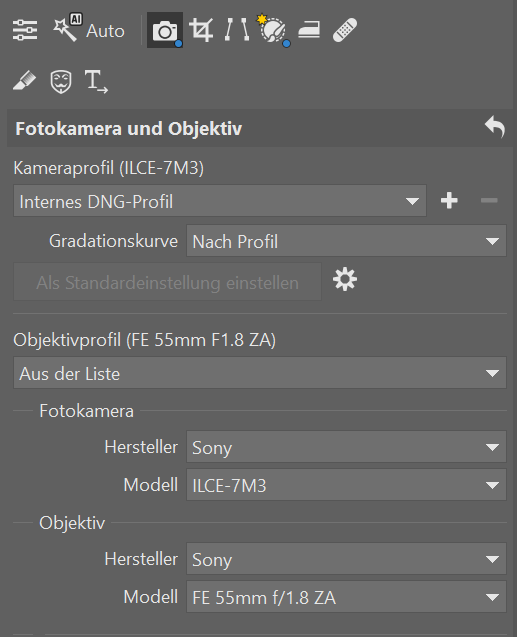Open the face mask tool icon
Screen dimensions: 517x637
pos(61,81)
